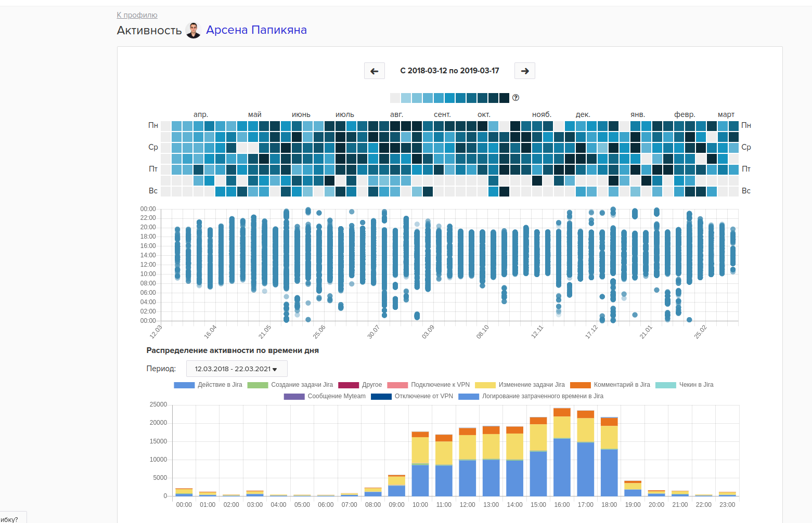Click the "июнь" month label above the heatmap
This screenshot has width=812, height=523.
point(301,114)
